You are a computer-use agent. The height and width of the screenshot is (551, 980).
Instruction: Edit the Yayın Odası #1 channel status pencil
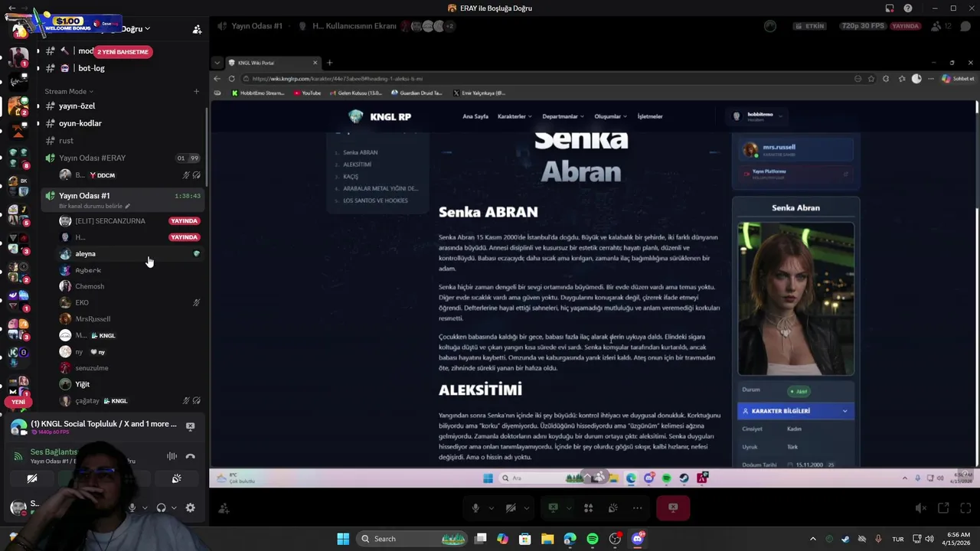[128, 206]
